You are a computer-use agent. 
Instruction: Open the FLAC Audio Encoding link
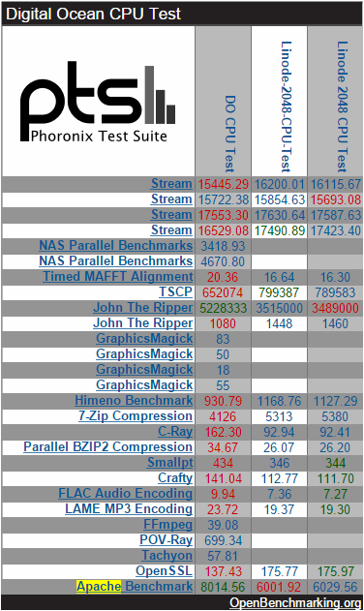126,493
